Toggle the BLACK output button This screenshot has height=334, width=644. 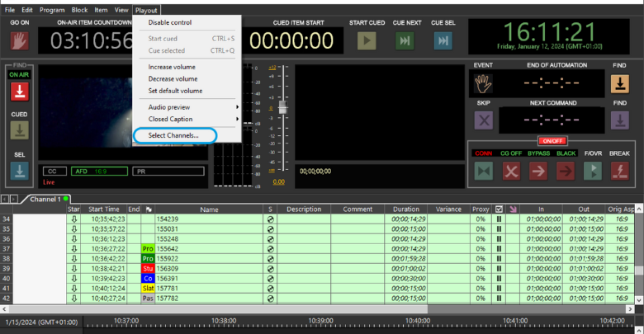point(566,170)
